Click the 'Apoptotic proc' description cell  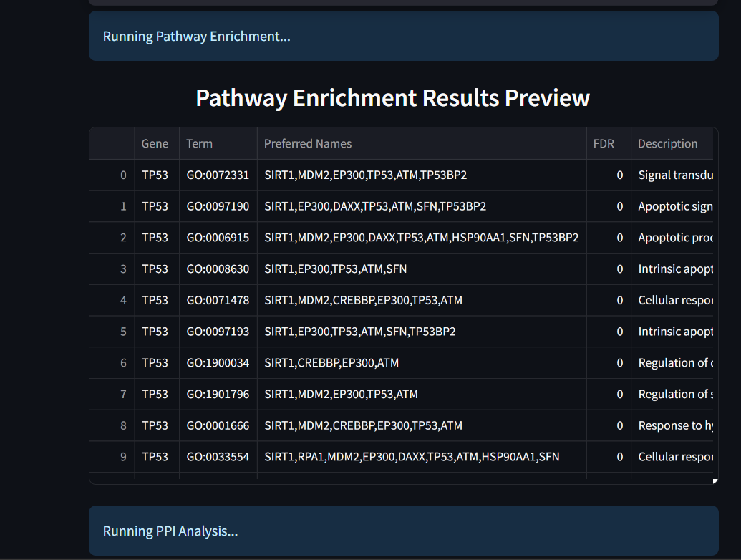[672, 237]
